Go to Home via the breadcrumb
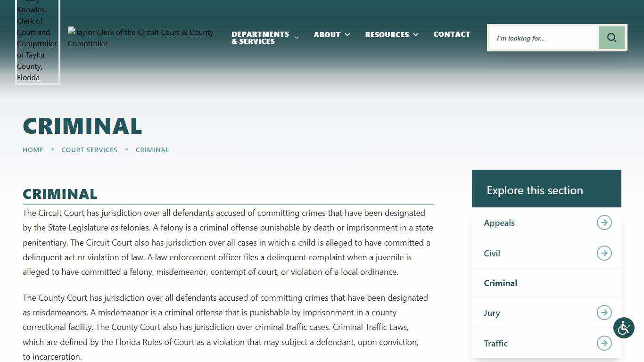The image size is (644, 362). pos(33,150)
